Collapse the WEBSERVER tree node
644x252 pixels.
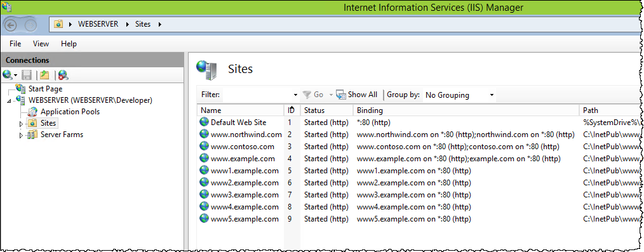coord(10,101)
